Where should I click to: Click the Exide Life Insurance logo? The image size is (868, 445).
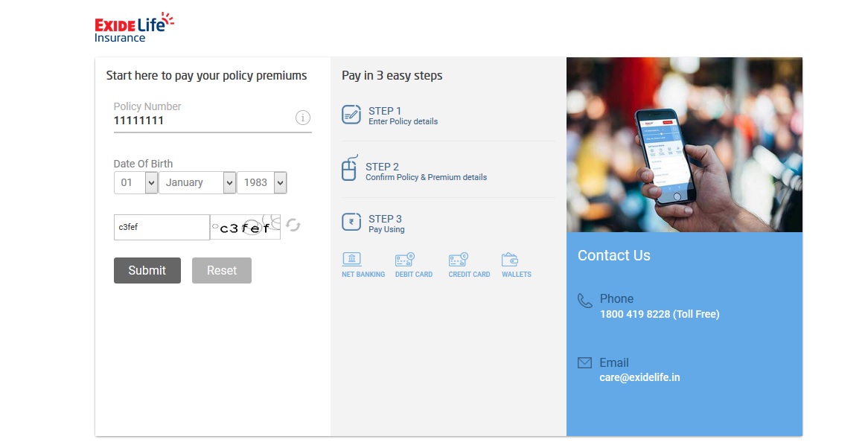134,28
